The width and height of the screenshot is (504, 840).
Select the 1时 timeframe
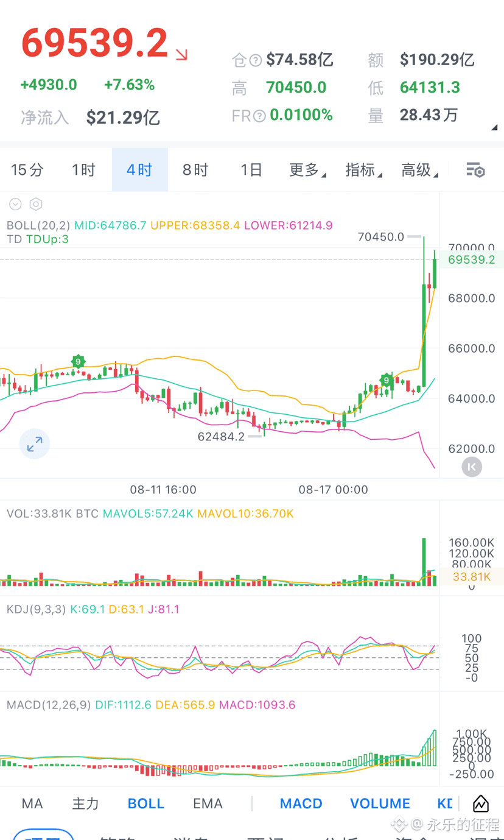coord(83,170)
